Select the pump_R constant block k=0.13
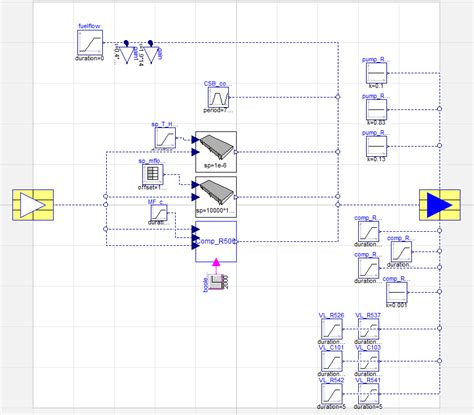The height and width of the screenshot is (415, 474). [377, 146]
